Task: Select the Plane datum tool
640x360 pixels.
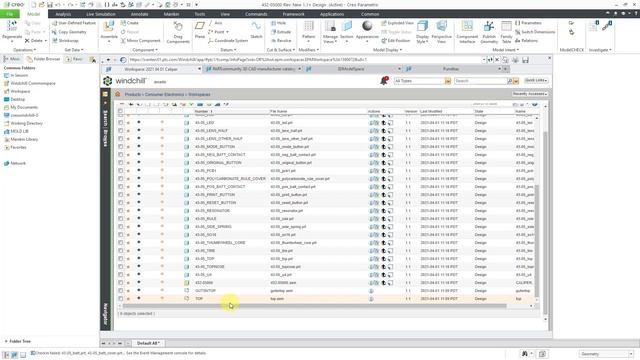Action: (200, 27)
